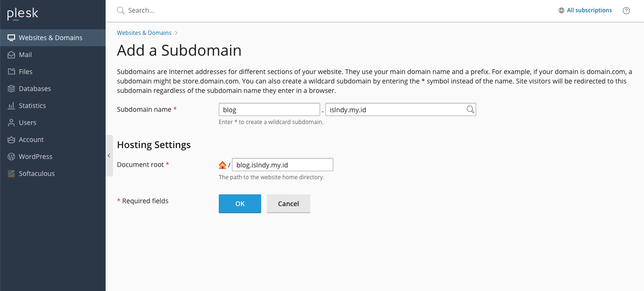Click the Mail envelope icon in sidebar

[11, 55]
